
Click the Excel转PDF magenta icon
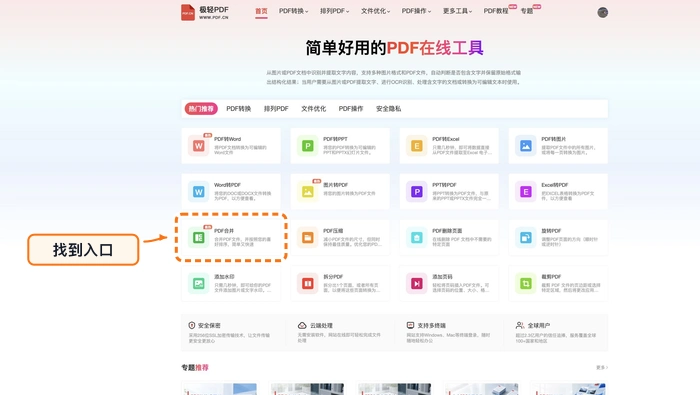525,191
